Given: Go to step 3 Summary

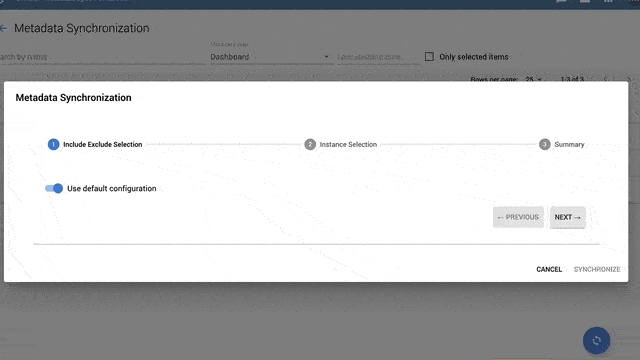Looking at the screenshot, I should tap(562, 144).
